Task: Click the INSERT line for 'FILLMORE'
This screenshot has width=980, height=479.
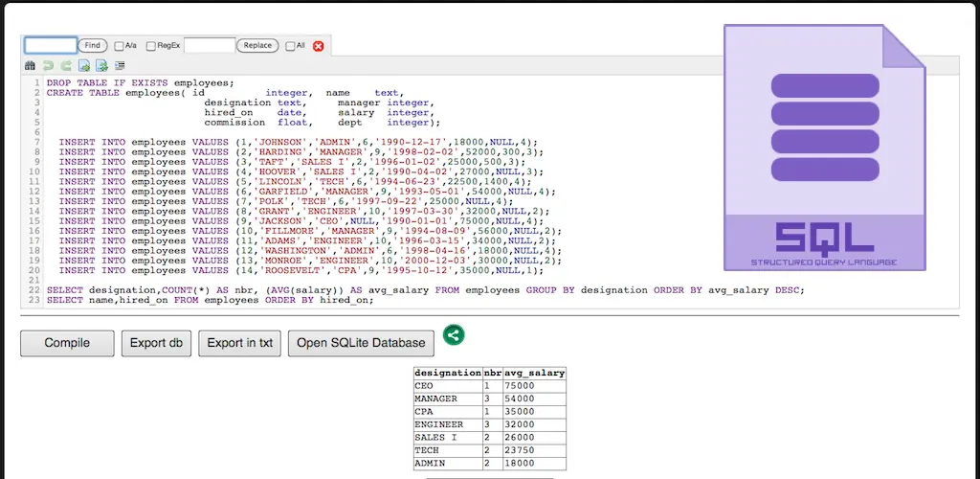Action: click(x=310, y=233)
